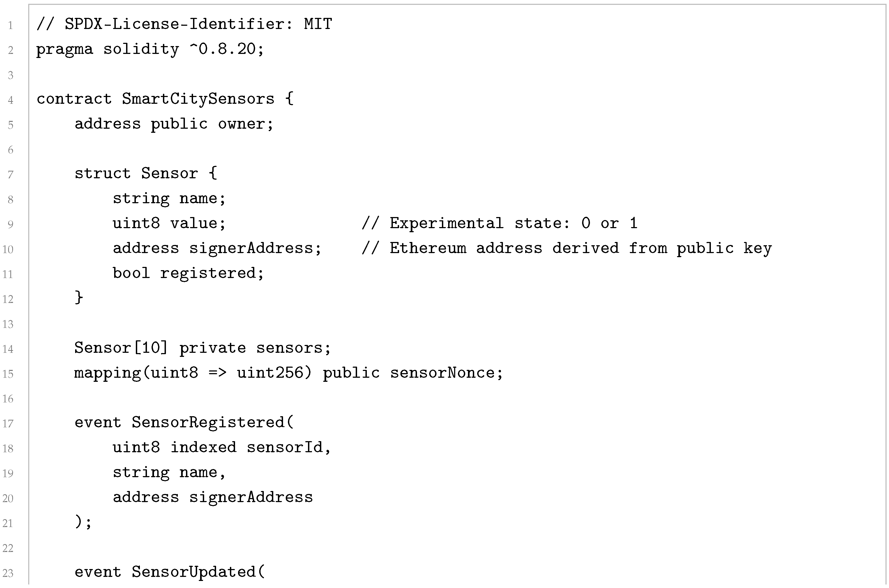889x588 pixels.
Task: Click the 'struct Sensor' keyword line
Action: tap(146, 174)
